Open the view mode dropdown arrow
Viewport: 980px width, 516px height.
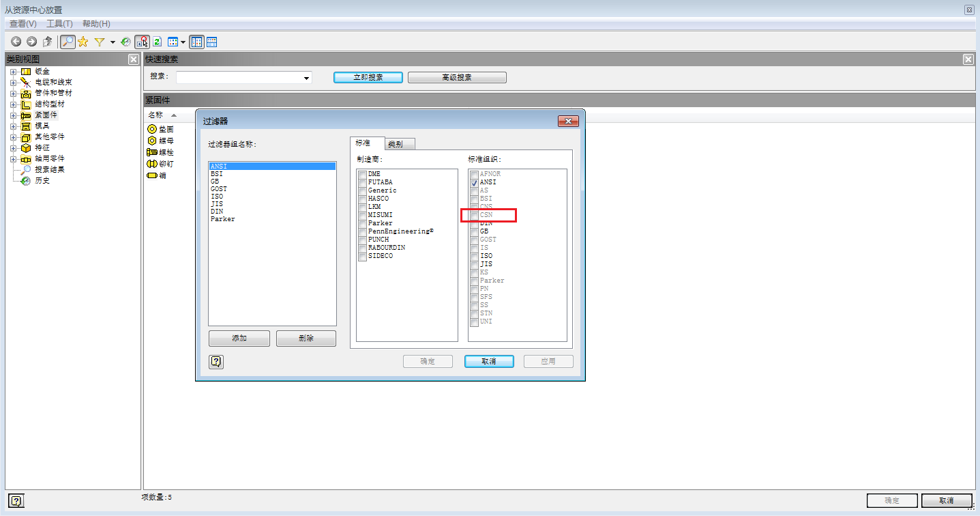tap(183, 42)
